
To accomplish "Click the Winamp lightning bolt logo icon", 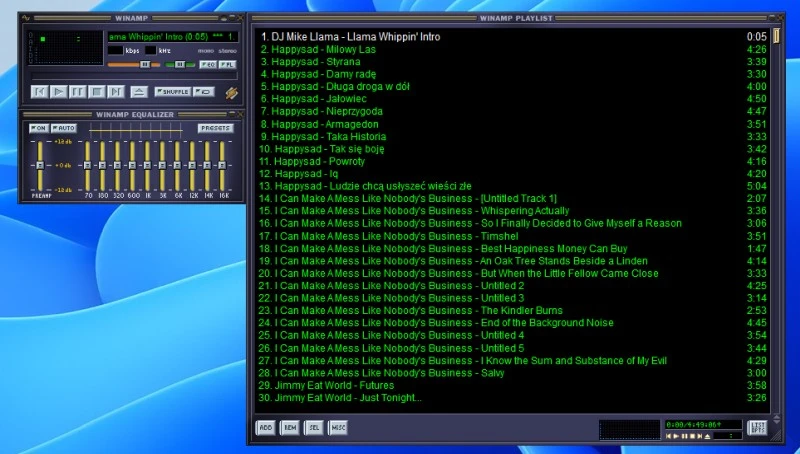I will pyautogui.click(x=231, y=93).
